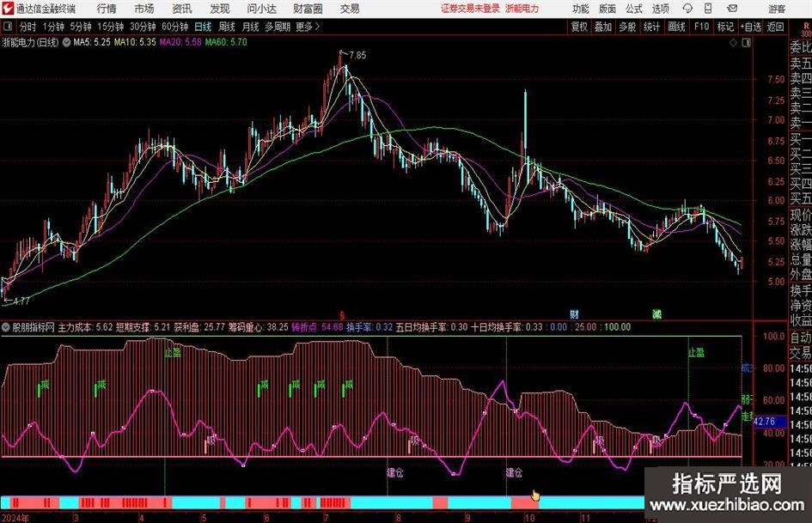Viewport: 812px width, 523px height.
Task: Click the 证券交易未登录 login link
Action: [470, 9]
